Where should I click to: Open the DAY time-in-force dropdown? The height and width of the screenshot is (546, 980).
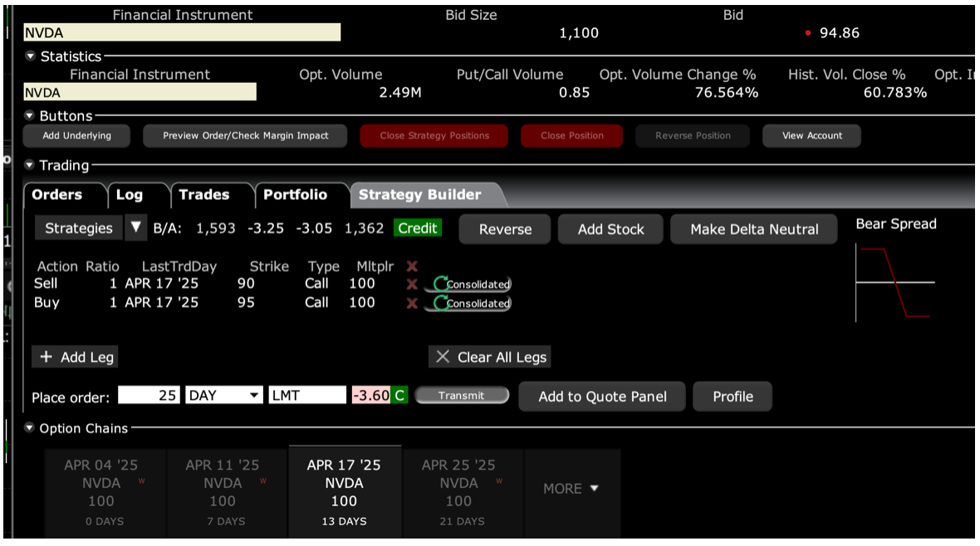point(254,396)
